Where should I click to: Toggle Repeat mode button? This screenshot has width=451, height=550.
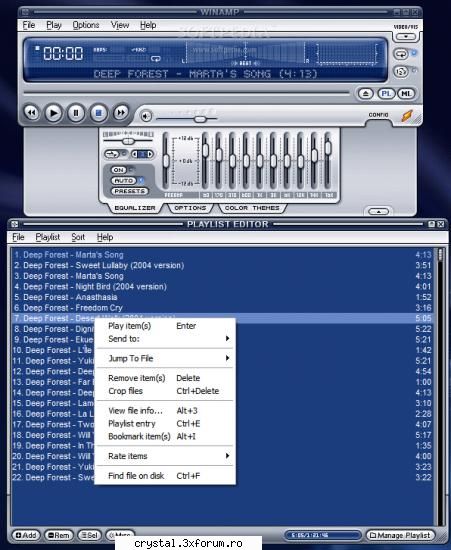click(x=401, y=54)
